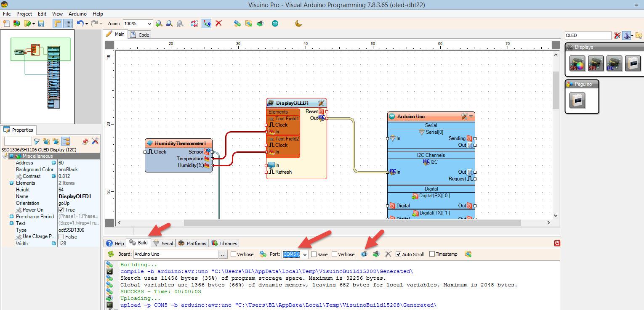Enable Verbose checkbox next to Board
Screen dimensions: 644x310
[x=233, y=254]
